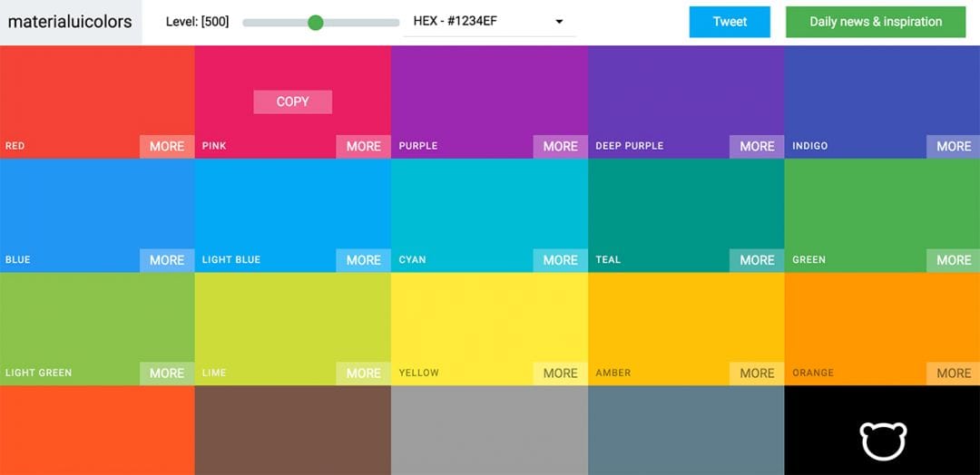Select the grey swatch in bottom row

tap(489, 430)
